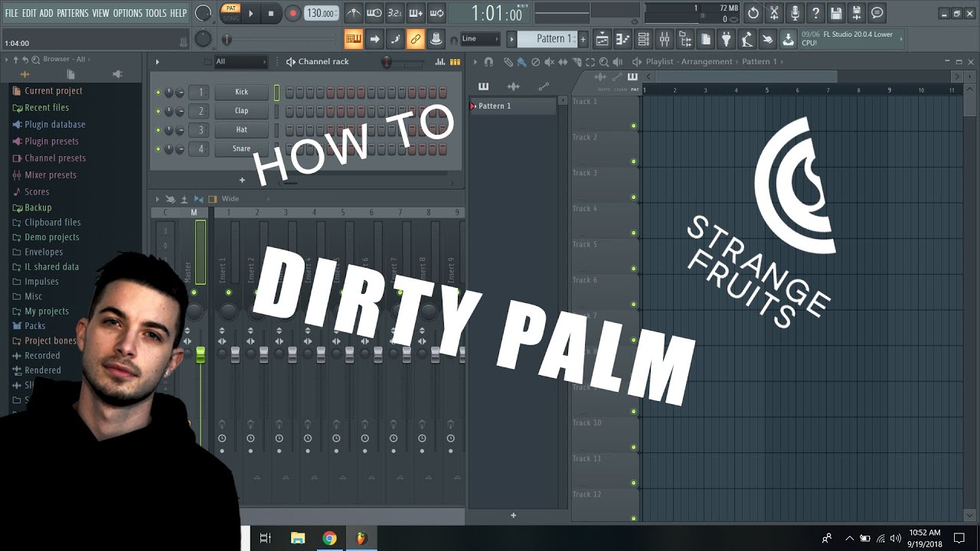Save the project with the floppy disk icon
The width and height of the screenshot is (980, 551).
[836, 13]
